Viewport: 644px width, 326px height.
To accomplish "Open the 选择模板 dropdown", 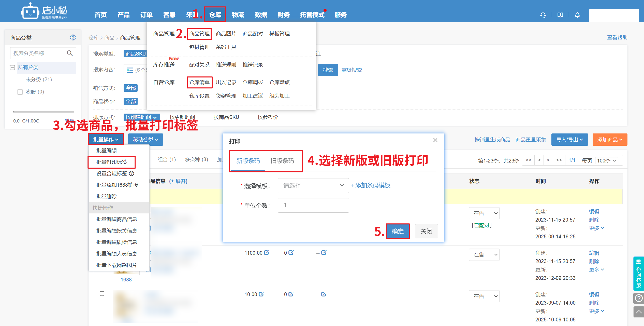I will tap(313, 185).
